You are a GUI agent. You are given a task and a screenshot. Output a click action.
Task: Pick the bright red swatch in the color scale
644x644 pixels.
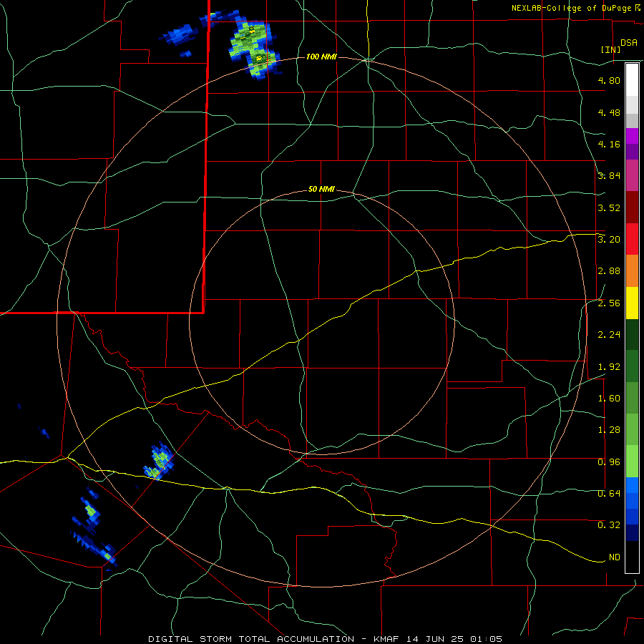[x=632, y=240]
